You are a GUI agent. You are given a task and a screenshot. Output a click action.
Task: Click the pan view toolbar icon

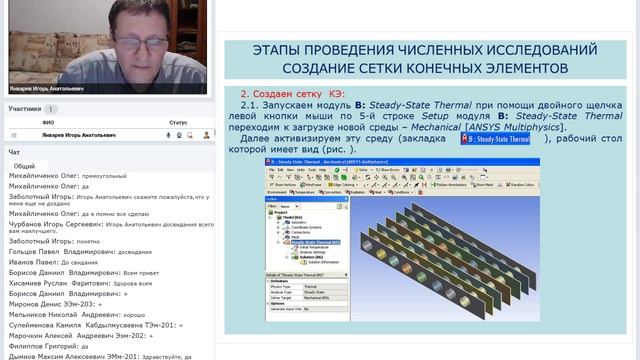click(376, 177)
